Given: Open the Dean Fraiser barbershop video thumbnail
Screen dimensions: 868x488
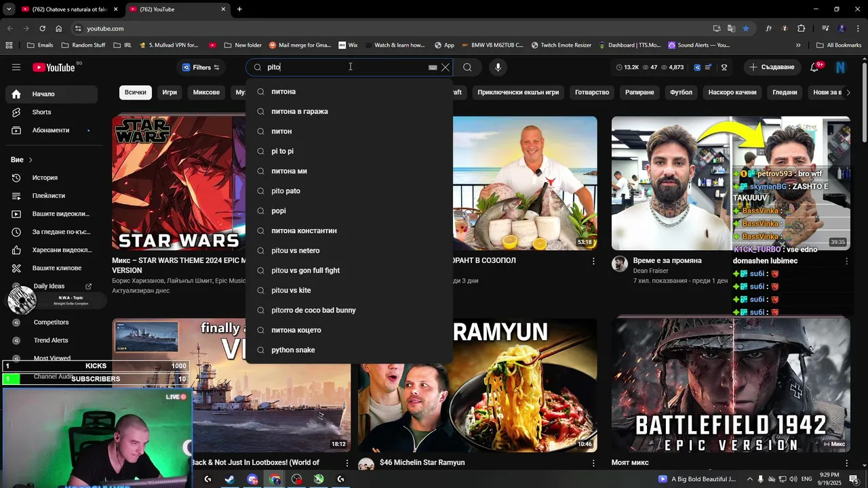Looking at the screenshot, I should point(731,183).
